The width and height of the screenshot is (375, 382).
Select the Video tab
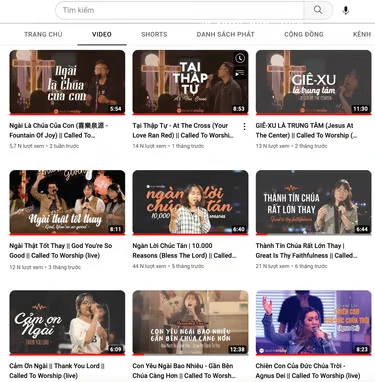pos(102,34)
